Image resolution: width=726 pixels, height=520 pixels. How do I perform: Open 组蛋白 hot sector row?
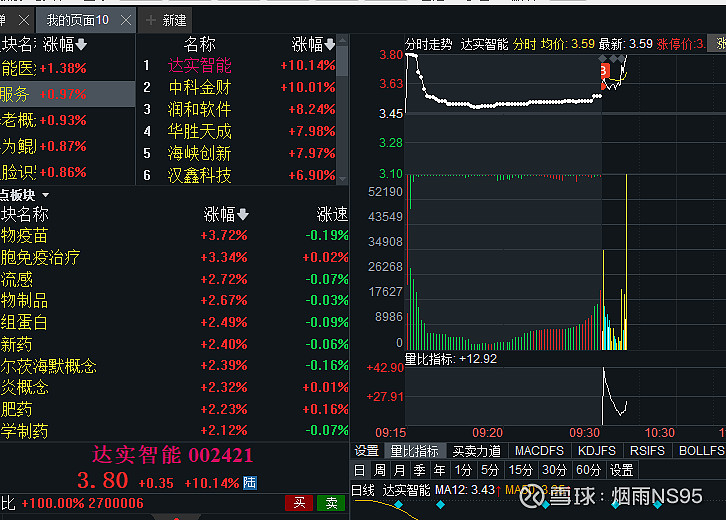(174, 322)
